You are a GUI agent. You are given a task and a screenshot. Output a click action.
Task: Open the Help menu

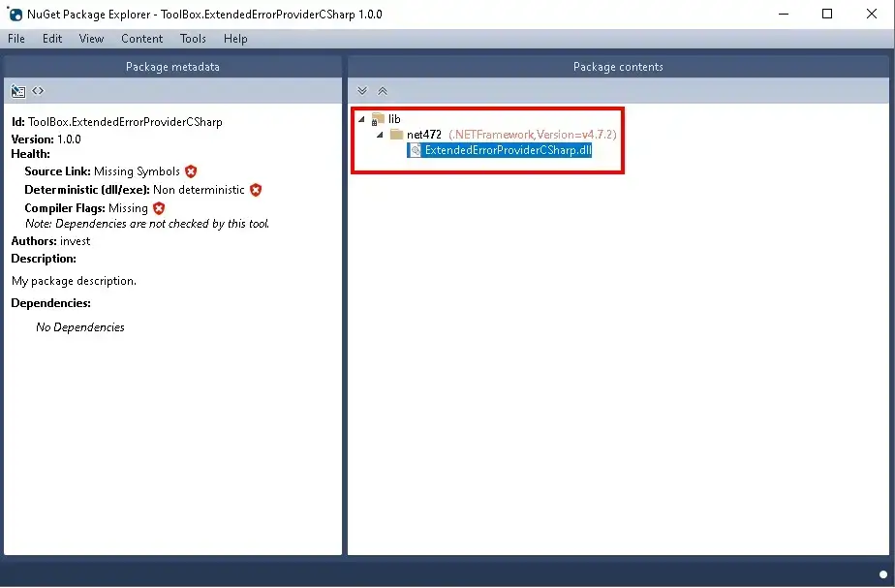pyautogui.click(x=235, y=39)
